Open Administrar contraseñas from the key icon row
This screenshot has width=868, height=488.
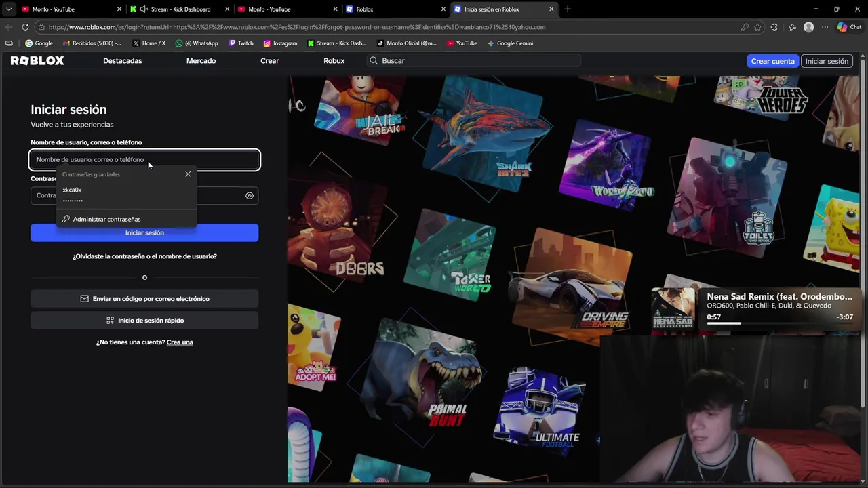[102, 220]
